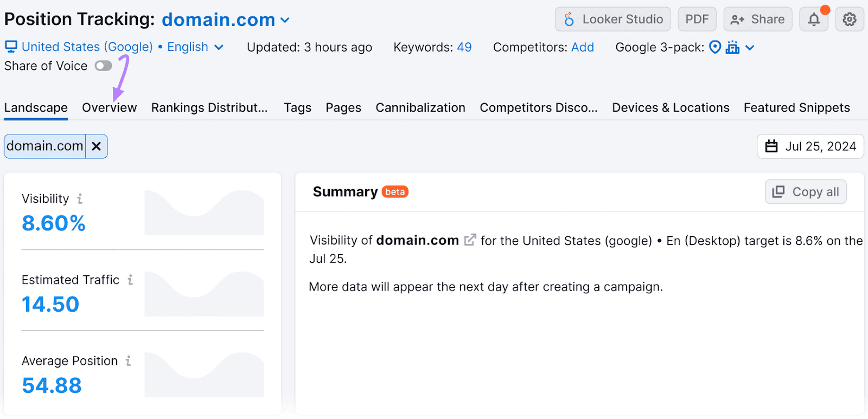Open Looker Studio integration
The height and width of the screenshot is (419, 868).
click(613, 20)
